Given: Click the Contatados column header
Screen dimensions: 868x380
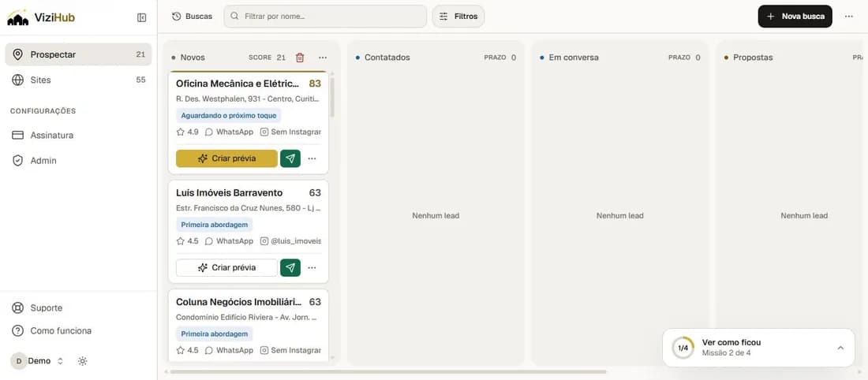Looking at the screenshot, I should tap(387, 58).
